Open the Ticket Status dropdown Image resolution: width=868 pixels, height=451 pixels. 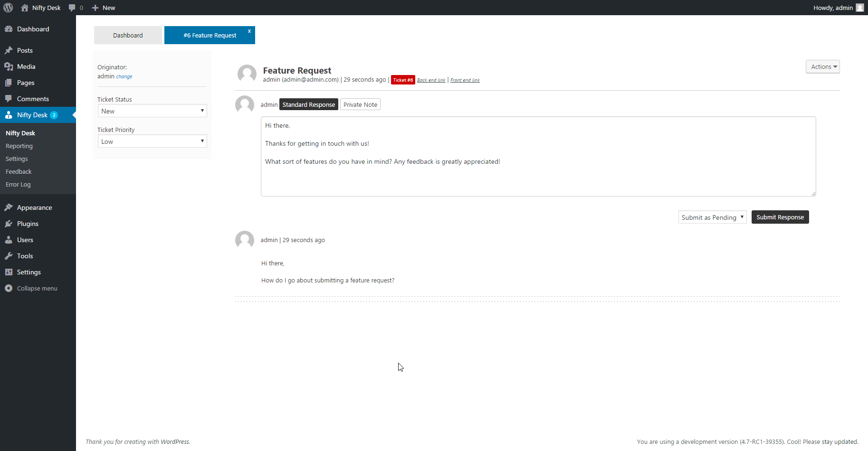coord(152,111)
